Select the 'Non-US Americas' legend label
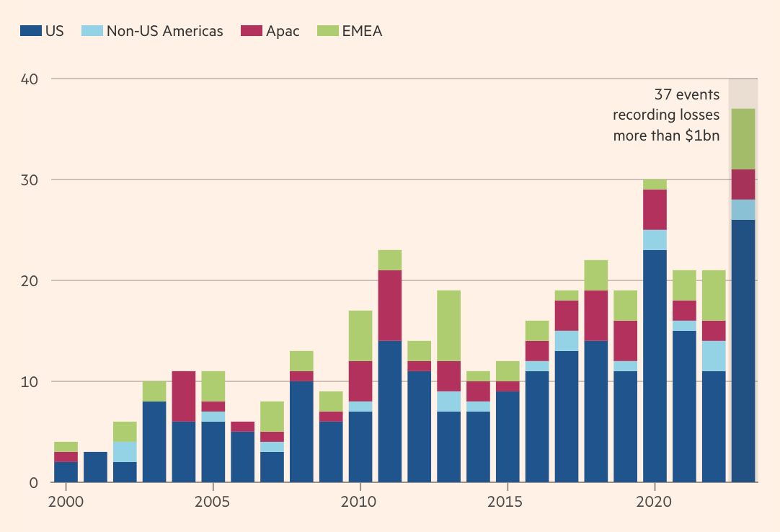The width and height of the screenshot is (780, 532). pos(164,31)
